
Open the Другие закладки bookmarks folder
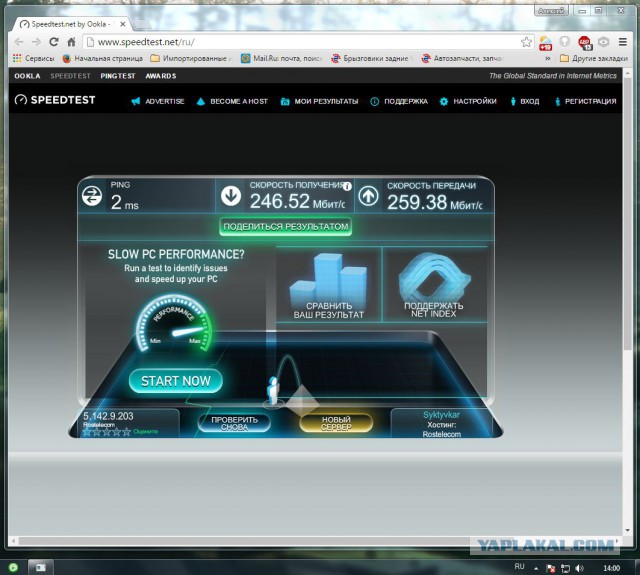593,58
